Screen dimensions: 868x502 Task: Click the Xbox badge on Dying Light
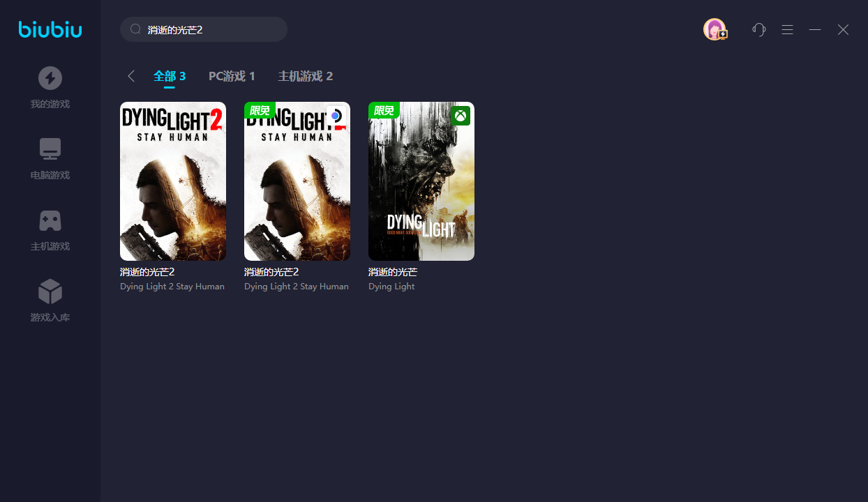click(461, 116)
